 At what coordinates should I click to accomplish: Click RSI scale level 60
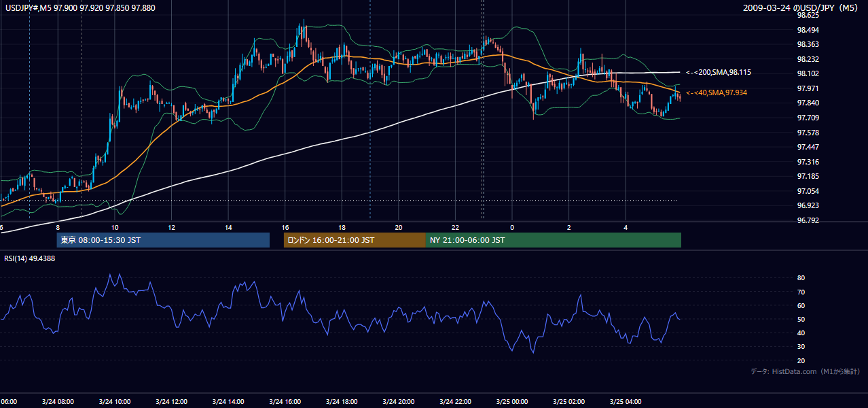pyautogui.click(x=801, y=306)
